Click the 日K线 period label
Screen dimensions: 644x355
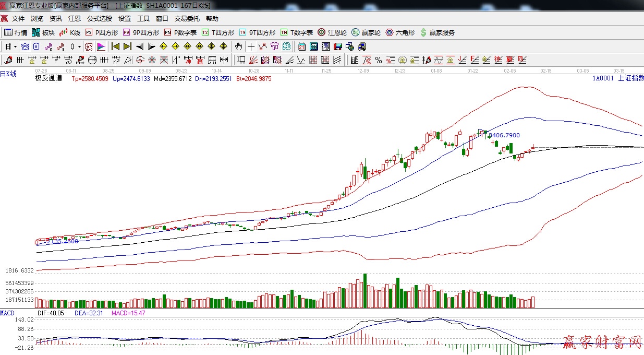(8, 74)
